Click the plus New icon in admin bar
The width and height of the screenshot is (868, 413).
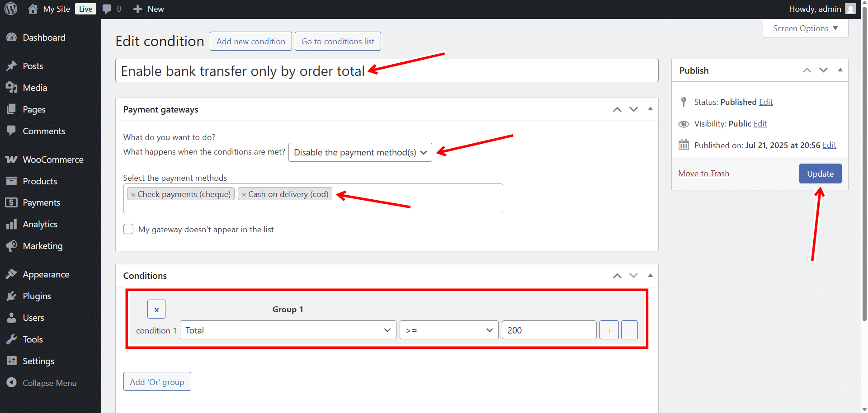click(138, 9)
